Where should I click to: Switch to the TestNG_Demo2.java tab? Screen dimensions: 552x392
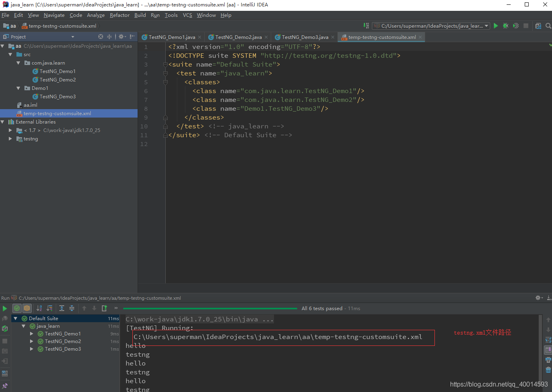238,37
